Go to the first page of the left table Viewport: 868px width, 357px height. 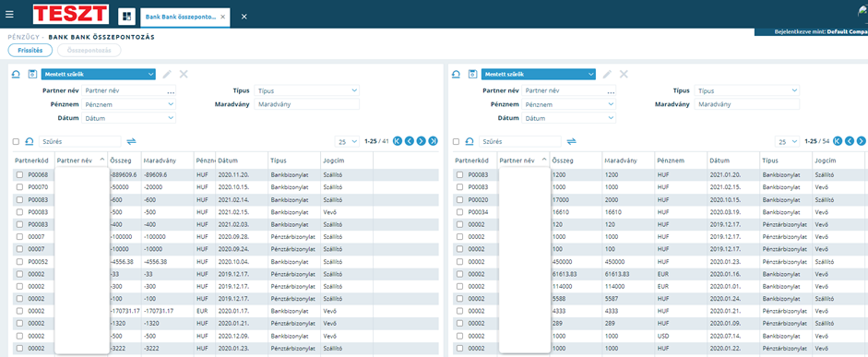click(398, 141)
